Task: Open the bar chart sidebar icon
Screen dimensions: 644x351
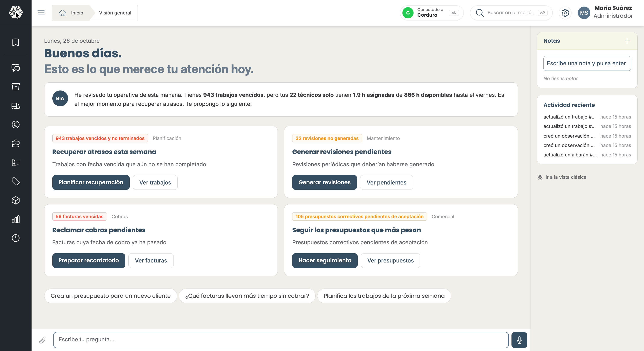Action: tap(16, 219)
